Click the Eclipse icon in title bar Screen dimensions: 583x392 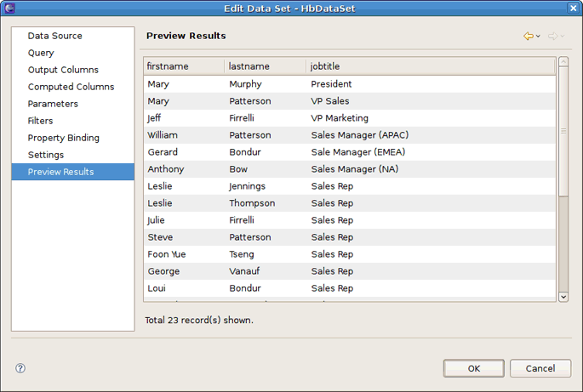click(9, 9)
